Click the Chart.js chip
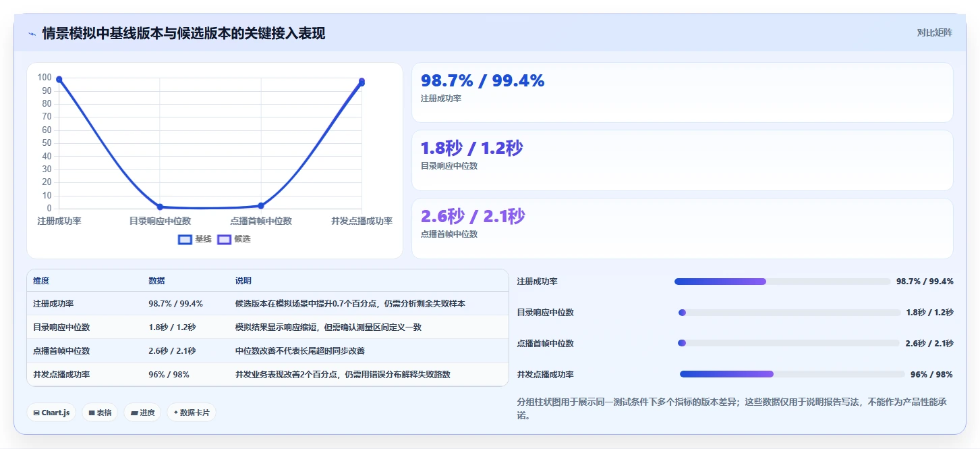Viewport: 980px width, 449px height. click(x=51, y=413)
